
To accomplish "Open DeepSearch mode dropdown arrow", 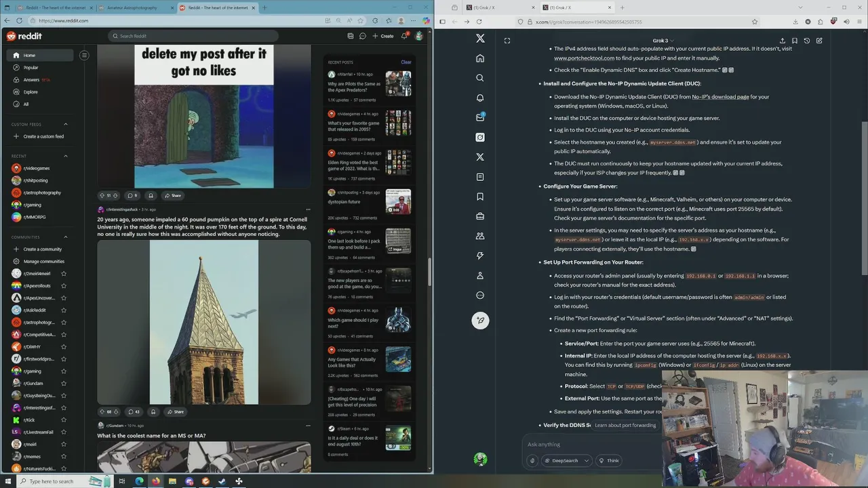I will 586,461.
